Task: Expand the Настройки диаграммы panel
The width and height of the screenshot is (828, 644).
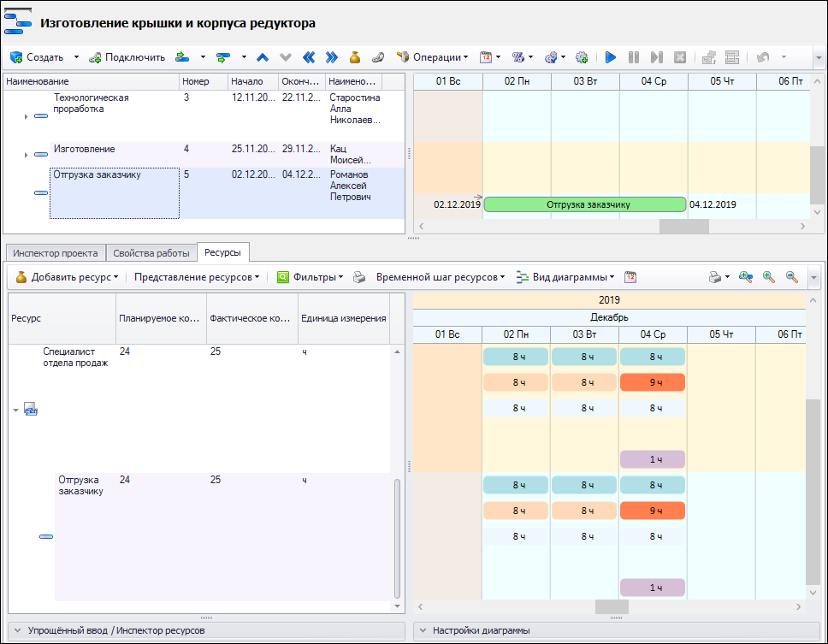Action: 616,631
